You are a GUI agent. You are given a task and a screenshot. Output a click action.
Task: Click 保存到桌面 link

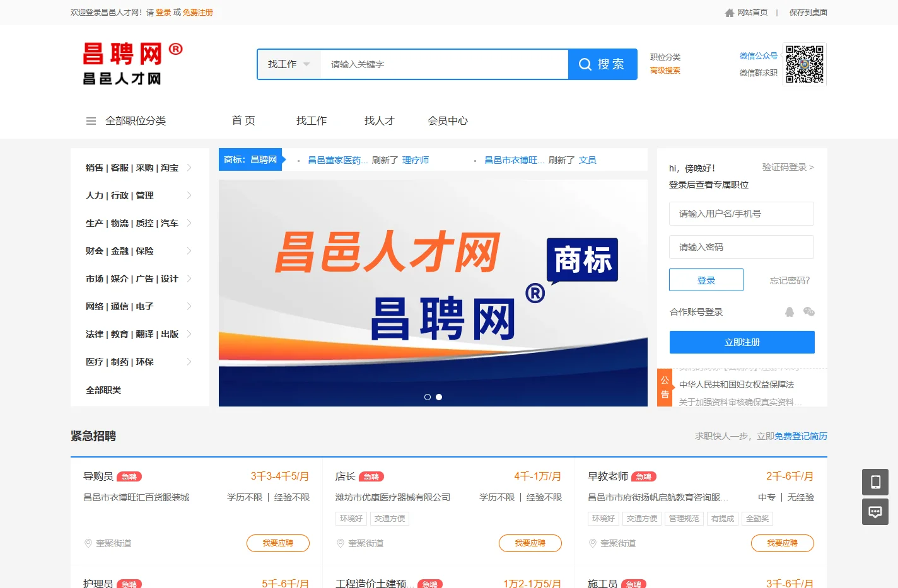808,13
